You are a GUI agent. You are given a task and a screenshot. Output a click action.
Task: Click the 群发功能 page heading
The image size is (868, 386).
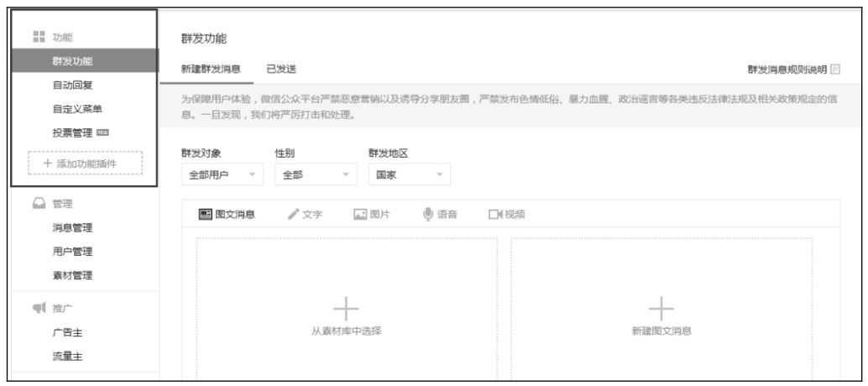[x=204, y=39]
